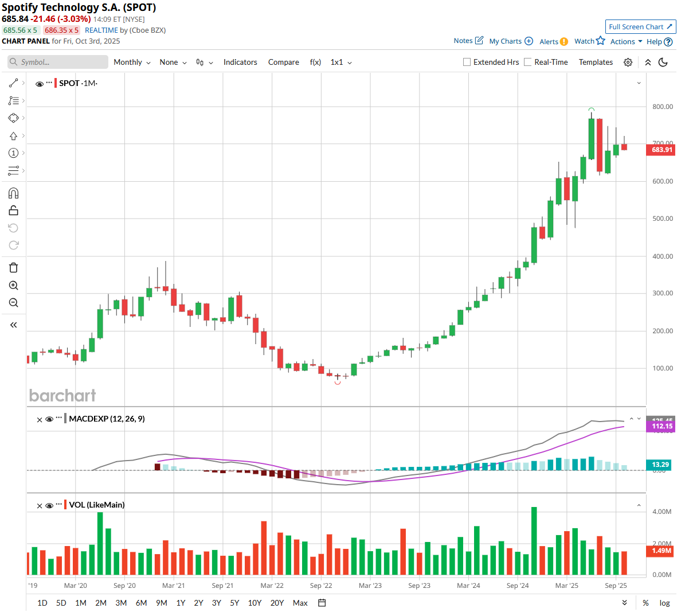Open chart settings gear icon

tap(628, 62)
